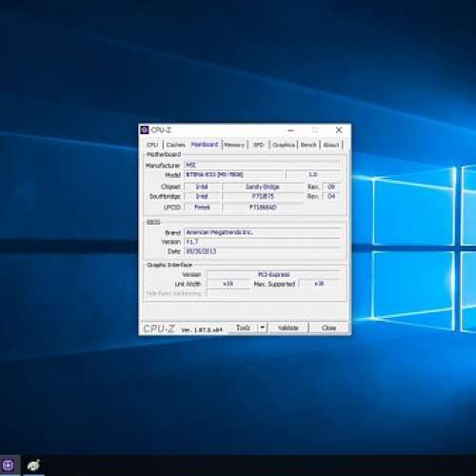Click the Manufacturer field value
This screenshot has height=476, width=476.
click(x=263, y=165)
